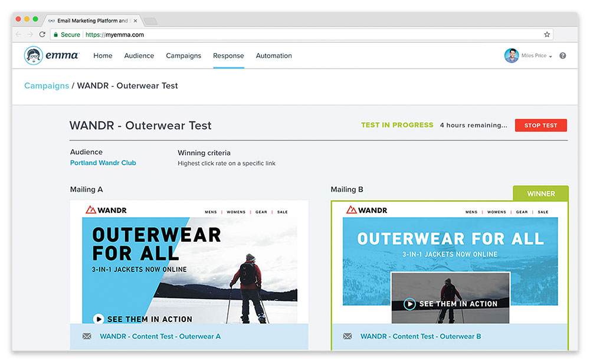Click the green Secure lock icon

(x=55, y=35)
